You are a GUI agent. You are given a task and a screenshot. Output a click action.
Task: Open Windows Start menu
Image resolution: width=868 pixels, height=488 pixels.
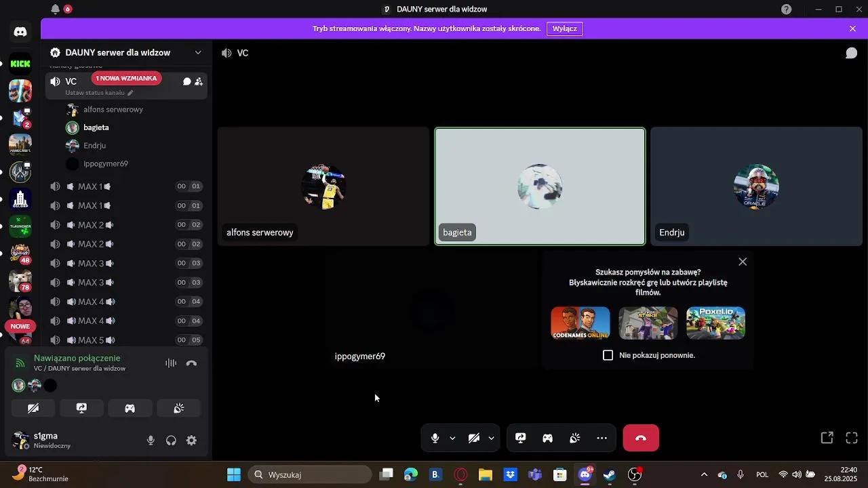point(234,474)
